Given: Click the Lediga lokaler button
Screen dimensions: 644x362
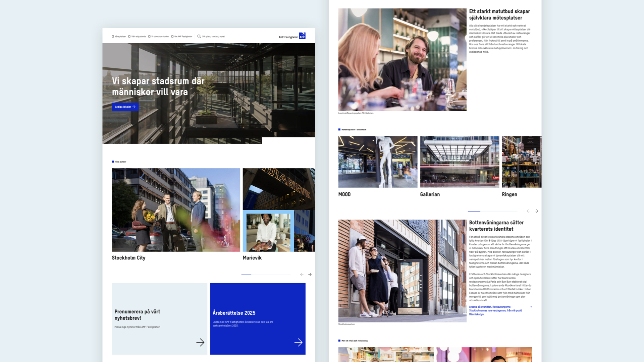Looking at the screenshot, I should pos(125,107).
